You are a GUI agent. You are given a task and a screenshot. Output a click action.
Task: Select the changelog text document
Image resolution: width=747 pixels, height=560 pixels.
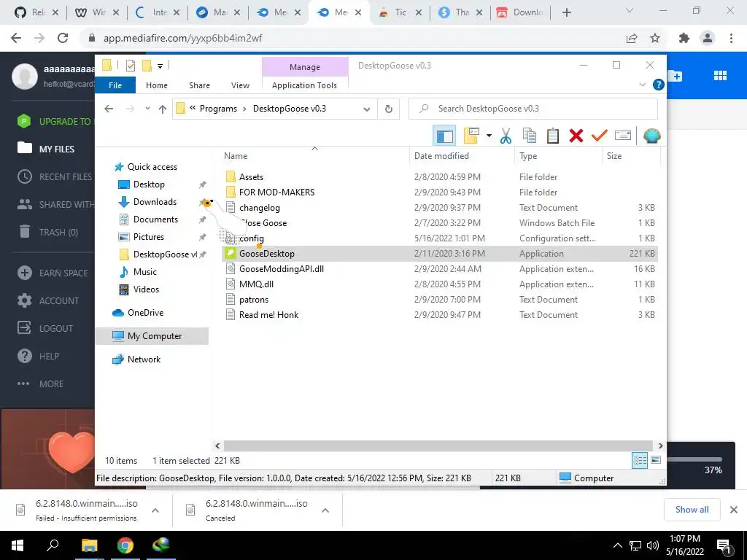click(x=259, y=208)
